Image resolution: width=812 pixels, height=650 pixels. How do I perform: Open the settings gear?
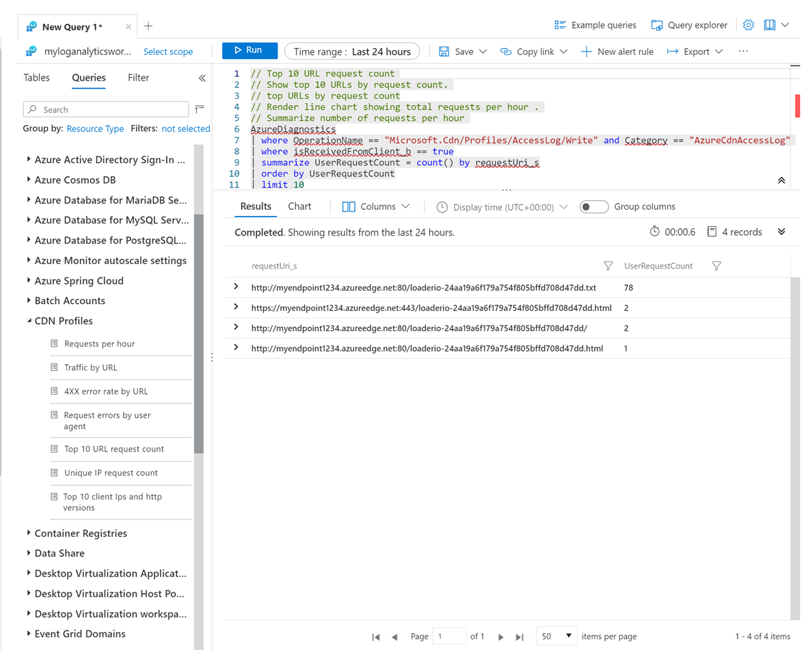point(748,25)
